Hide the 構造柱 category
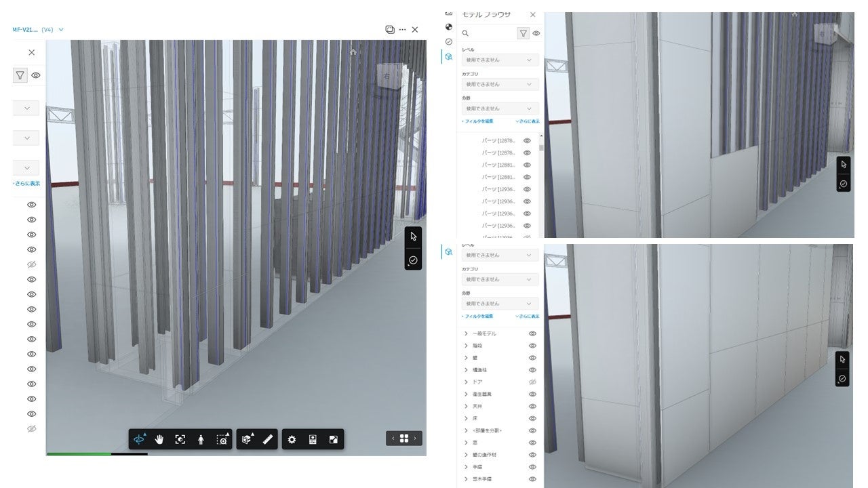 click(532, 370)
